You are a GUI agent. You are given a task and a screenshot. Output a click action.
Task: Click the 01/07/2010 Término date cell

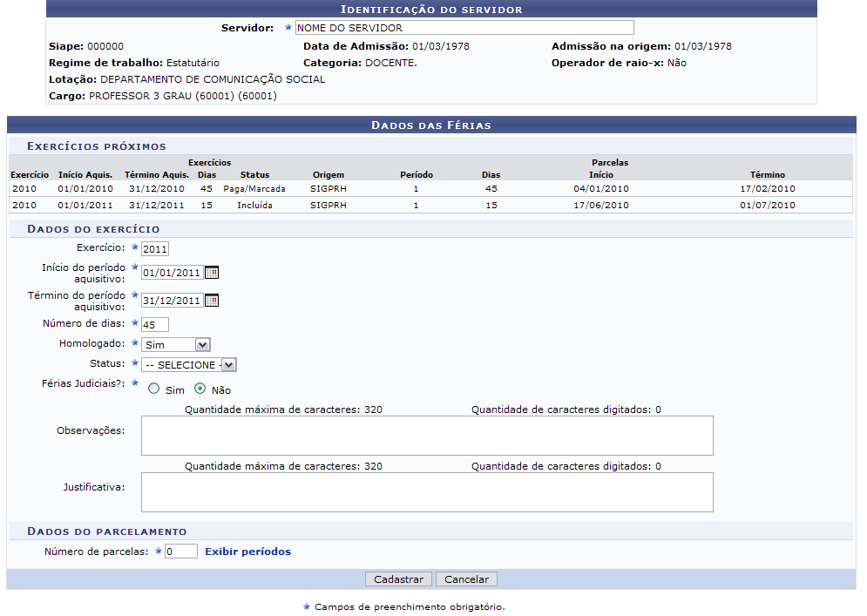(767, 206)
